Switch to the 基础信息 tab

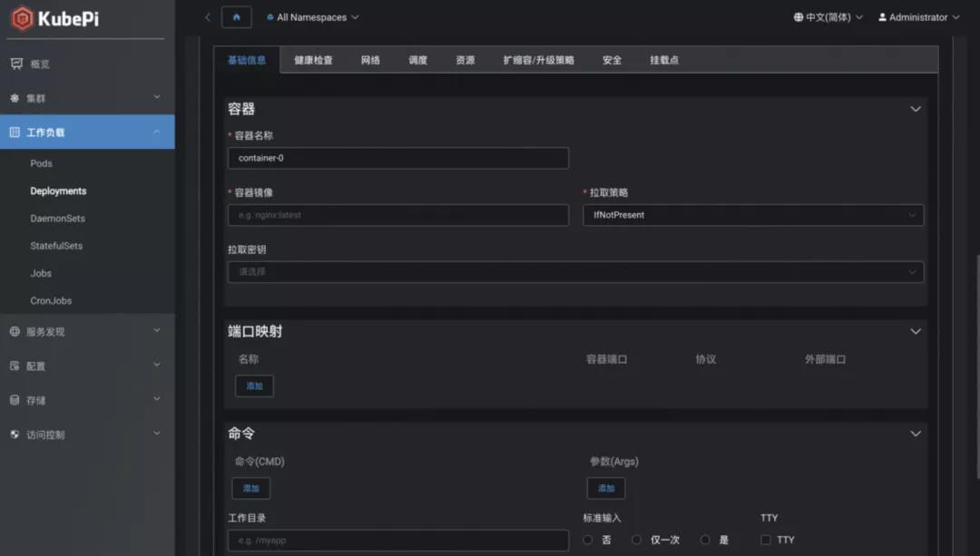pyautogui.click(x=247, y=60)
